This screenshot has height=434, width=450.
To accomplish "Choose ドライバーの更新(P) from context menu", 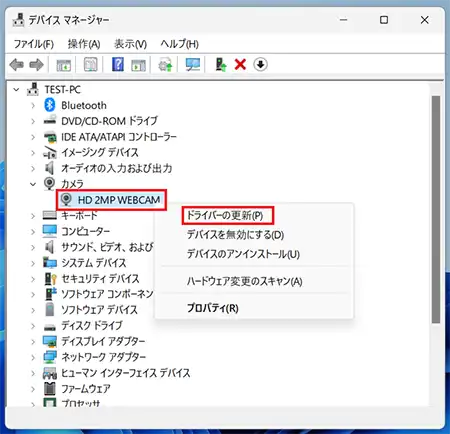I will 225,215.
